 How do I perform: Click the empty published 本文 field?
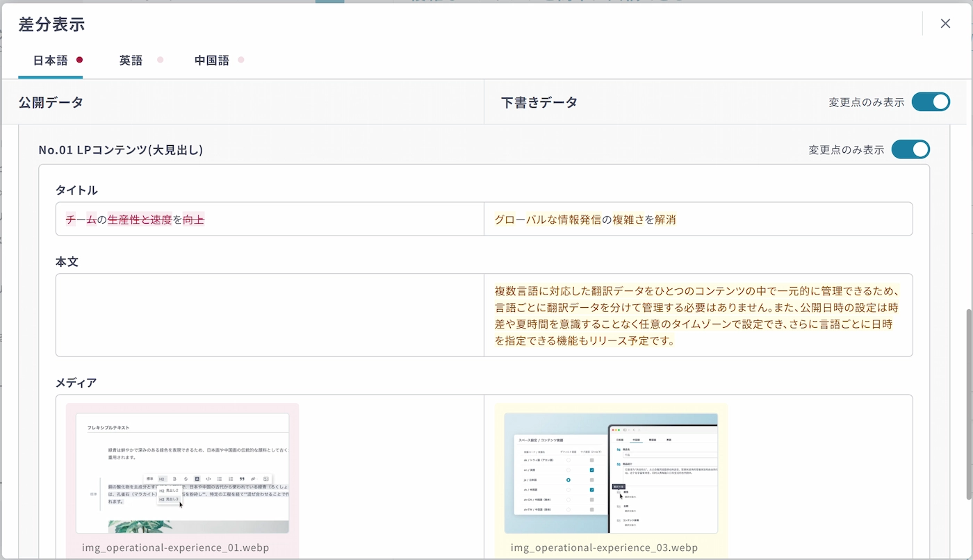[x=270, y=315]
